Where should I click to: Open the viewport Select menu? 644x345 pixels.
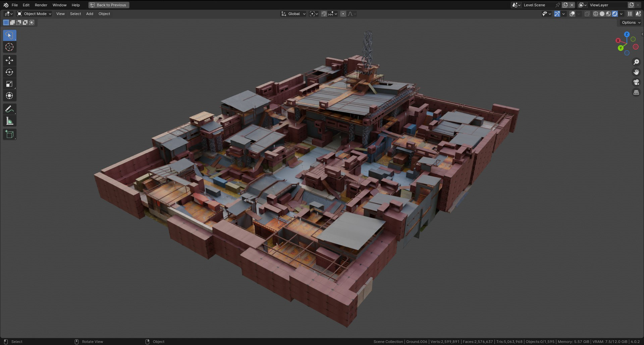click(x=75, y=14)
